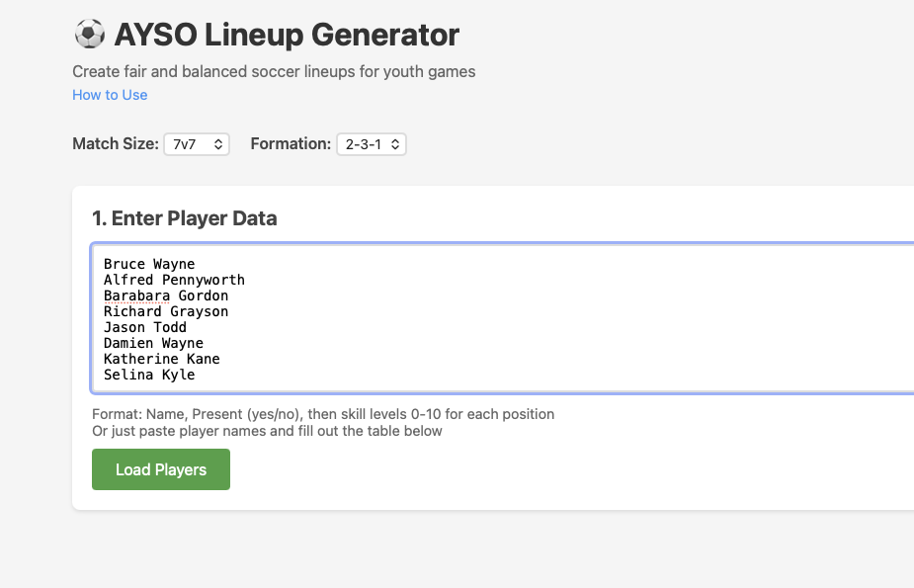This screenshot has height=588, width=914.
Task: Open the Formation selector showing 2-3-1
Action: tap(372, 143)
